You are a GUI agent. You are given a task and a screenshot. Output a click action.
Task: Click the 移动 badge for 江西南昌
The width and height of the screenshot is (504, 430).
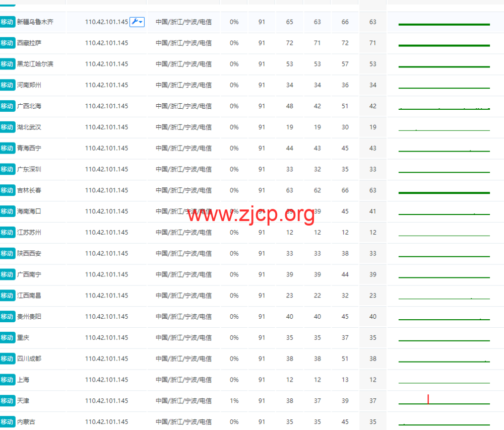pos(7,296)
